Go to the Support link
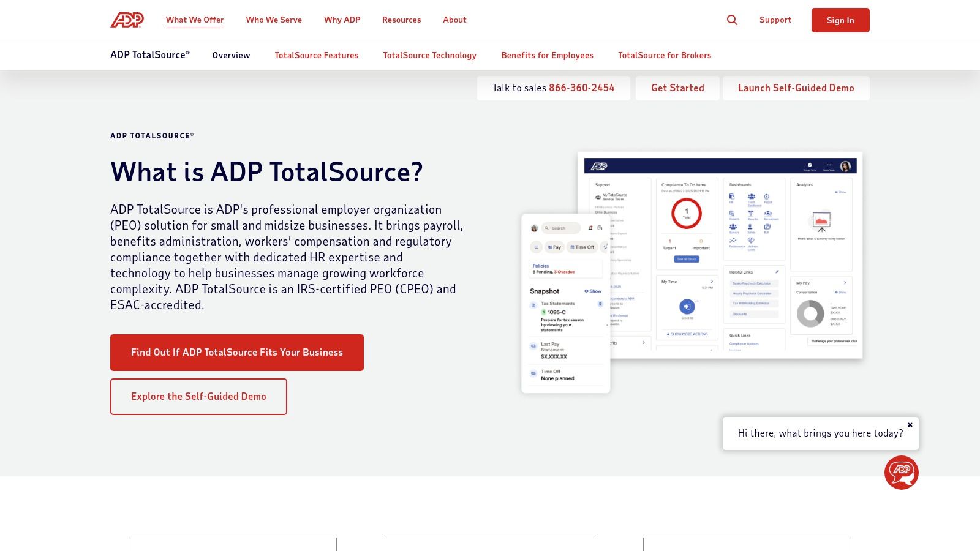 (775, 20)
